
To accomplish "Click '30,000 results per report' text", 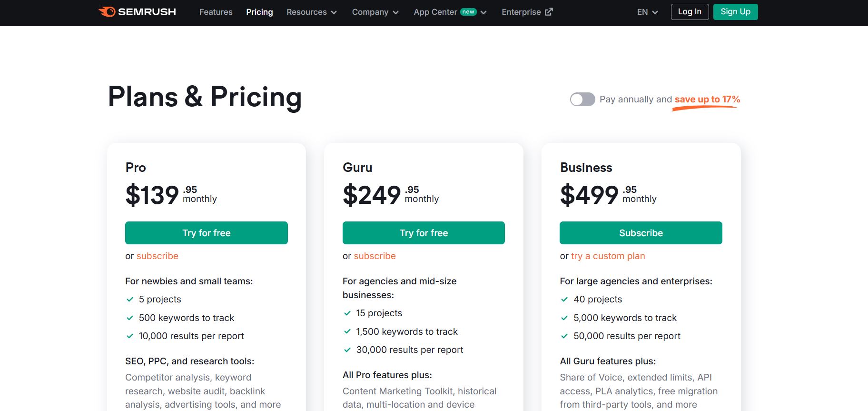I will pyautogui.click(x=410, y=350).
